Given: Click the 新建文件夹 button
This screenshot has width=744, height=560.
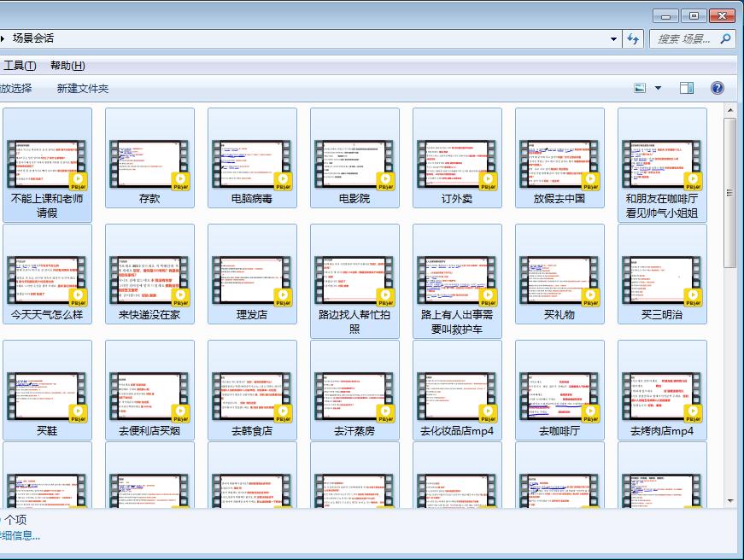Looking at the screenshot, I should point(83,88).
